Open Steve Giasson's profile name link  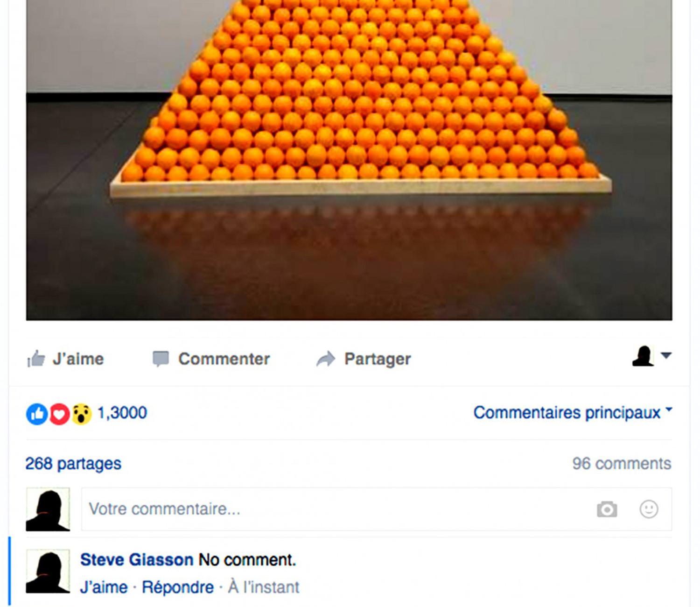(137, 559)
